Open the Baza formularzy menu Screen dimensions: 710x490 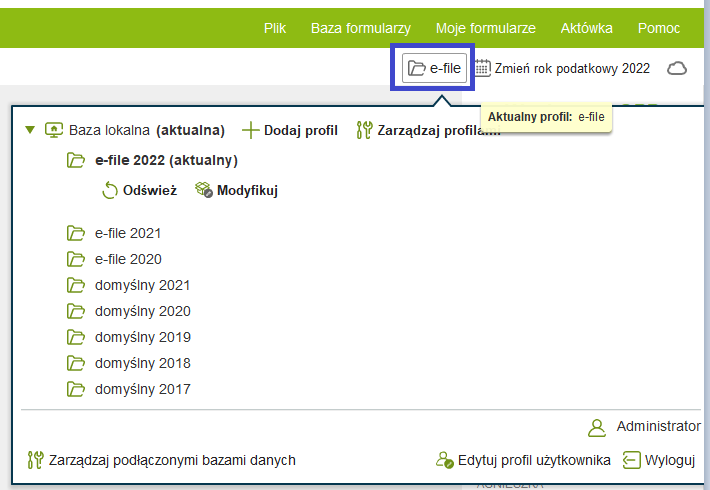click(361, 28)
